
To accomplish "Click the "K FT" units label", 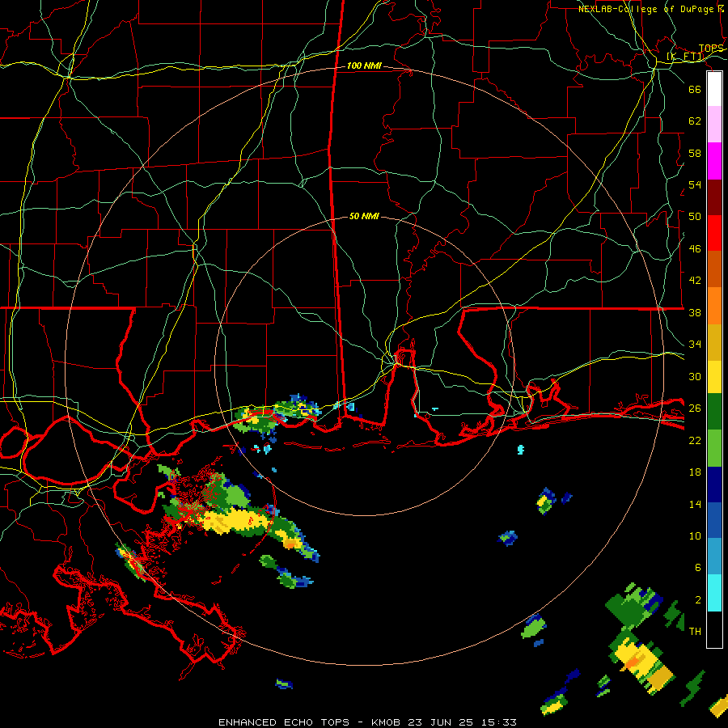I will [685, 57].
